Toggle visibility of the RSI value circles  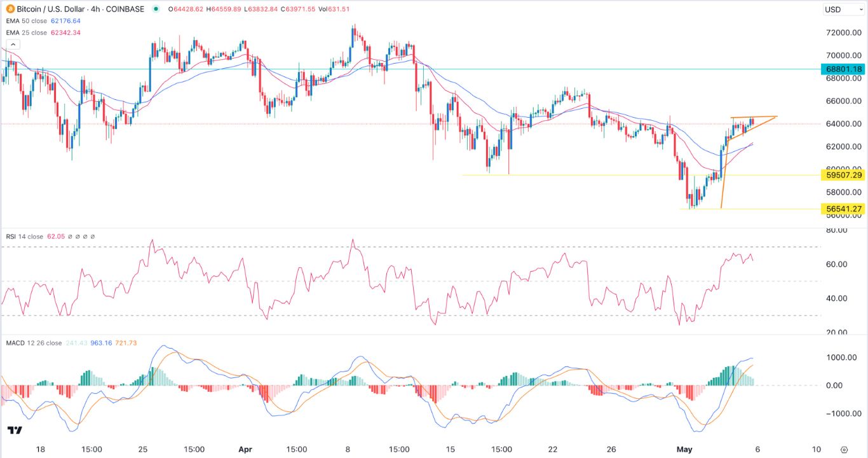point(79,236)
